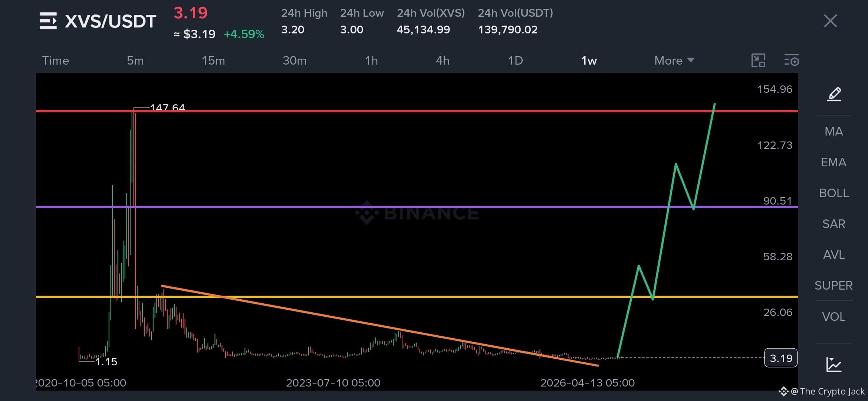Switch to the Time line chart tab
The width and height of the screenshot is (868, 401).
click(x=56, y=61)
